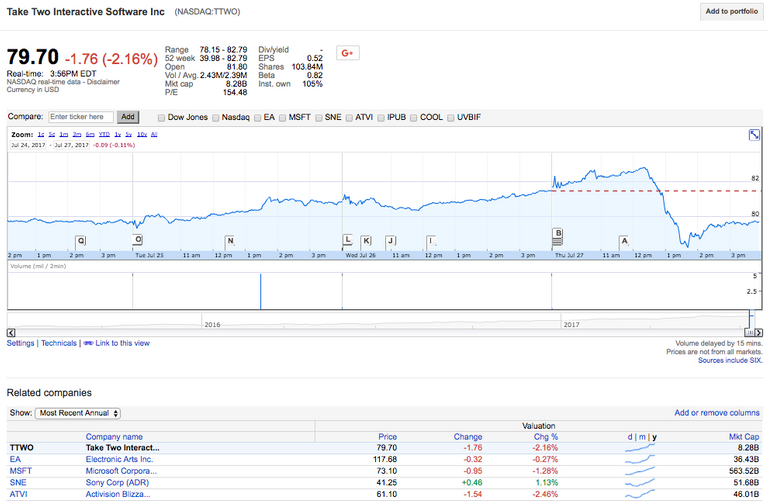Click the link icon beside Link to this view
The image size is (768, 501).
coord(88,343)
